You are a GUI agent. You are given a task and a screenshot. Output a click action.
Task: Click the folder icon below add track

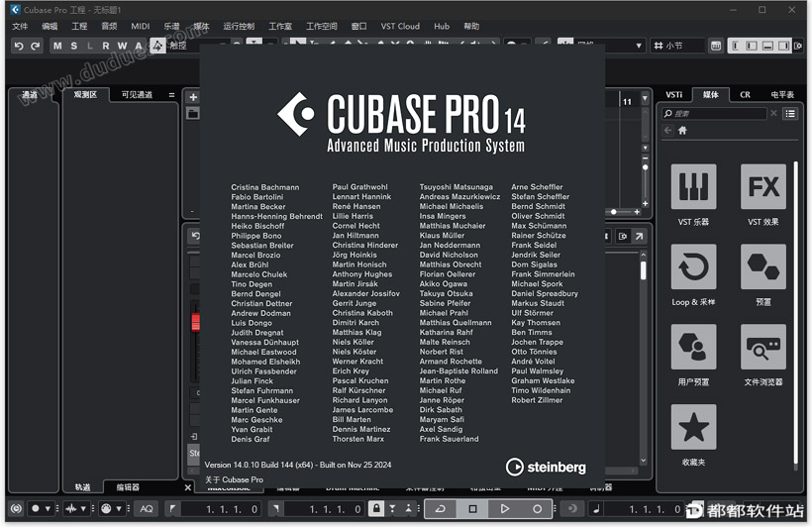pos(193,114)
